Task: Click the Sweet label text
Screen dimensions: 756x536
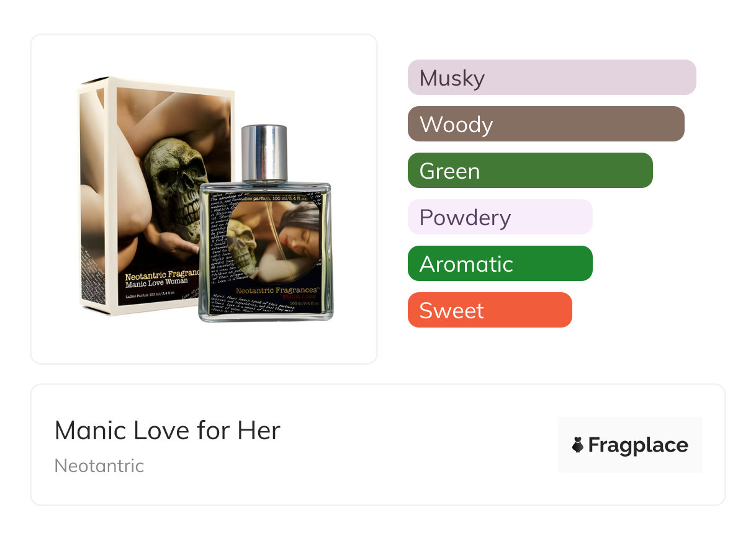Action: [x=451, y=311]
